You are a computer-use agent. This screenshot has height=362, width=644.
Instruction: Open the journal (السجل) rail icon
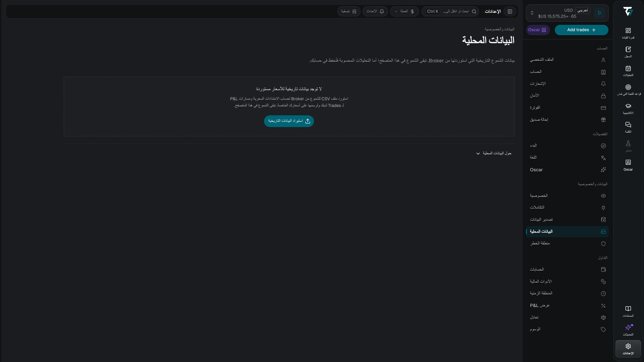pyautogui.click(x=628, y=52)
